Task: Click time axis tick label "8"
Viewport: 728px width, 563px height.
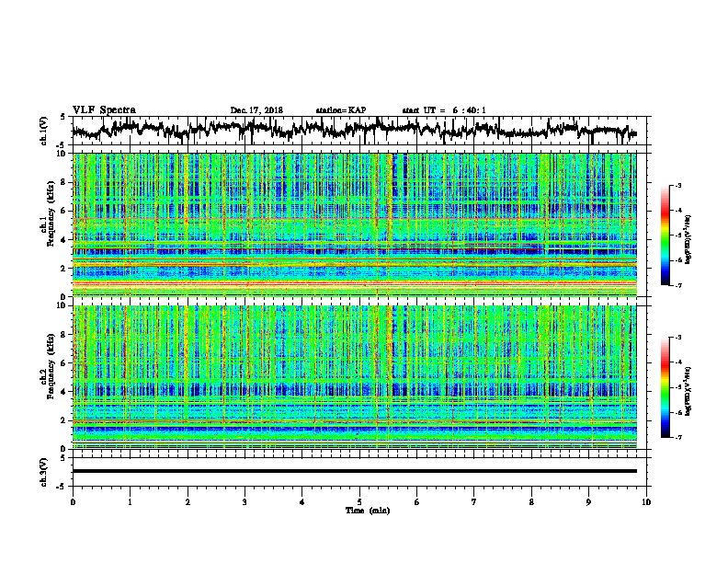Action: 531,502
